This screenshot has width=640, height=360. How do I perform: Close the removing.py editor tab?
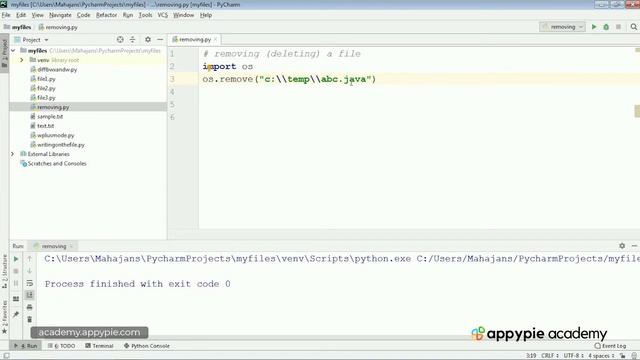tap(216, 40)
